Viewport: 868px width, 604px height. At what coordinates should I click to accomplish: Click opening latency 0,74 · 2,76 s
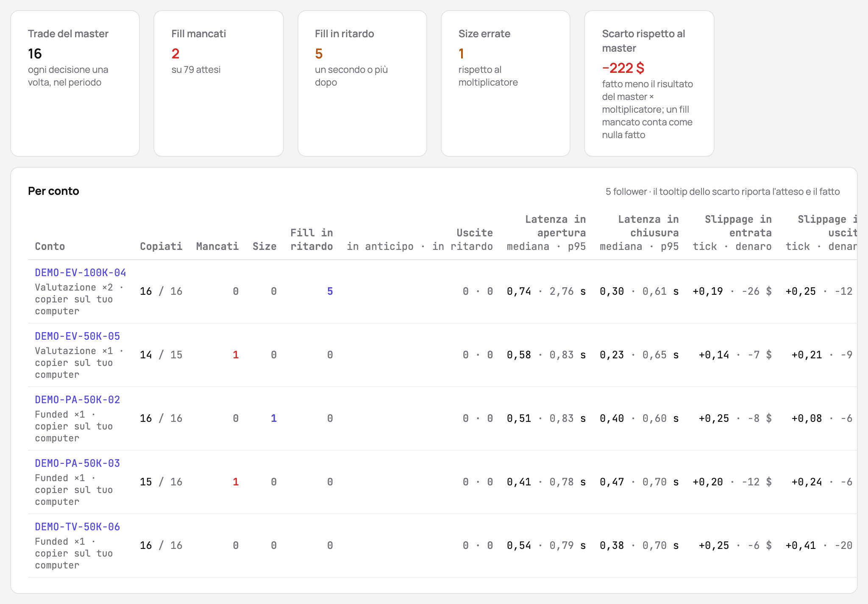pos(546,291)
